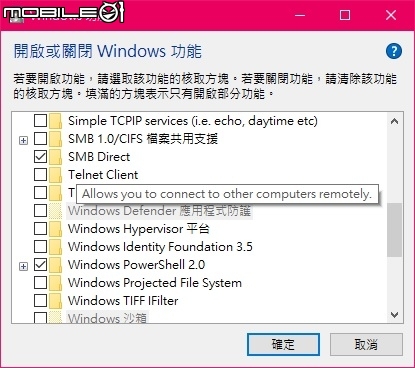
Task: Enable the Telnet Client checkbox
Action: [x=40, y=174]
